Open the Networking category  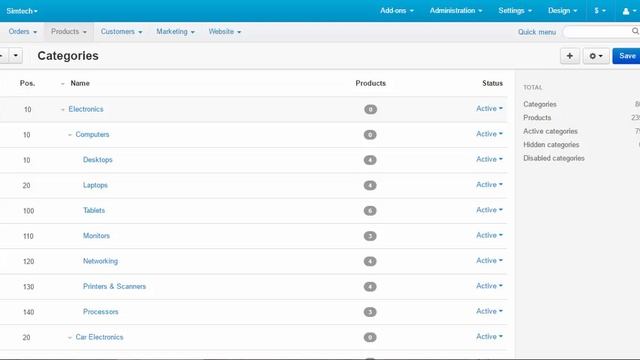100,261
